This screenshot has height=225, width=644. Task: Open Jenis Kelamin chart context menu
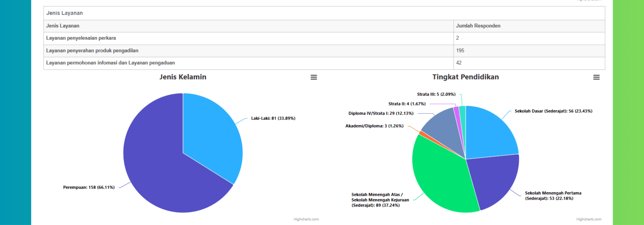tap(313, 77)
